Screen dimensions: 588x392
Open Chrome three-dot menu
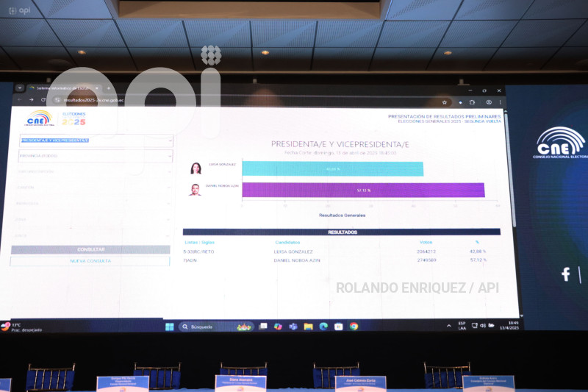pyautogui.click(x=501, y=102)
